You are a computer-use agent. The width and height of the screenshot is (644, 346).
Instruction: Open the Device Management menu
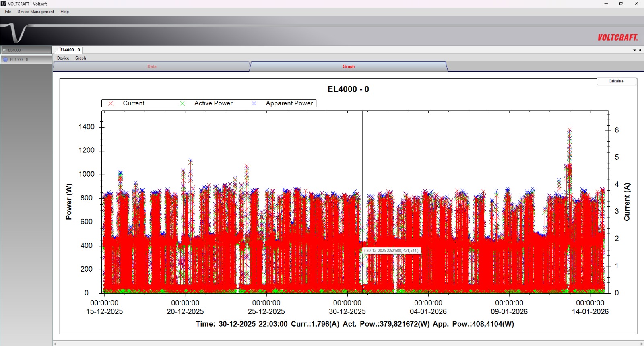point(35,12)
